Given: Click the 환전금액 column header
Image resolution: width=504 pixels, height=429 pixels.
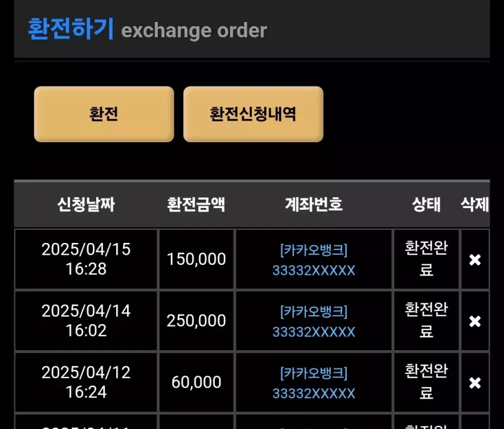Looking at the screenshot, I should coord(196,204).
